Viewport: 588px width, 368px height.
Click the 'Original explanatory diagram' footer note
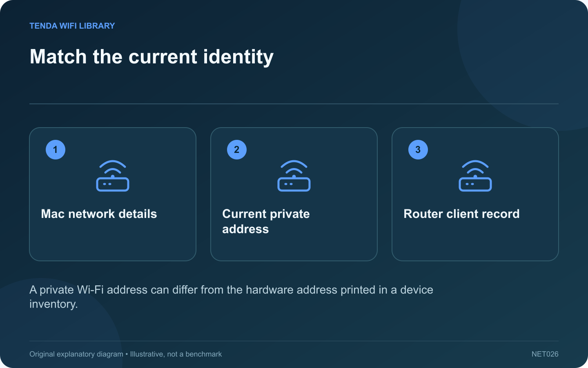coord(125,354)
